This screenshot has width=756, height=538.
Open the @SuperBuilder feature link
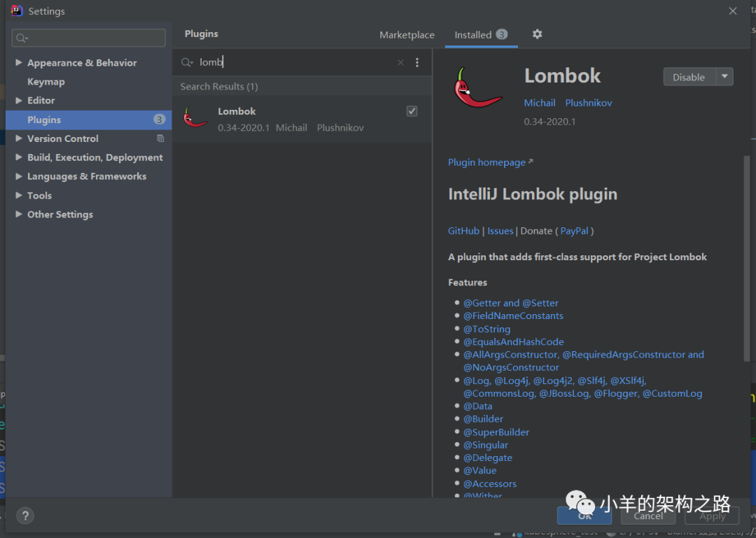coord(496,432)
